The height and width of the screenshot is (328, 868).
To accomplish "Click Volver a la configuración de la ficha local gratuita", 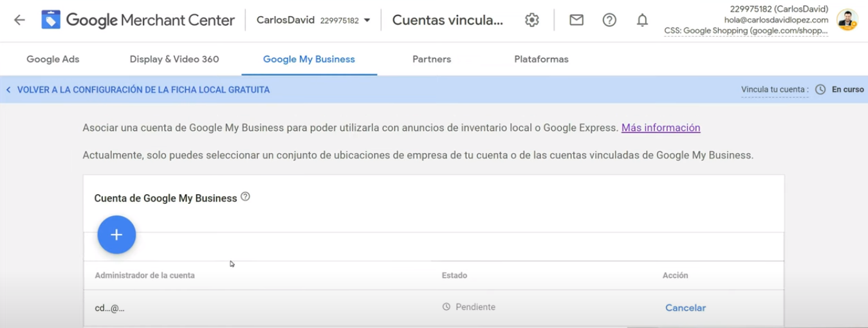I will click(138, 90).
